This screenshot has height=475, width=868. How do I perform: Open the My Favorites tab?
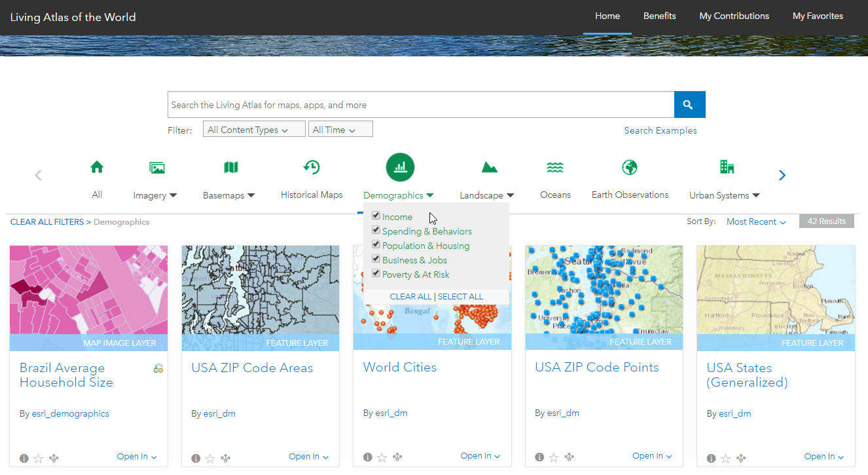(x=818, y=16)
